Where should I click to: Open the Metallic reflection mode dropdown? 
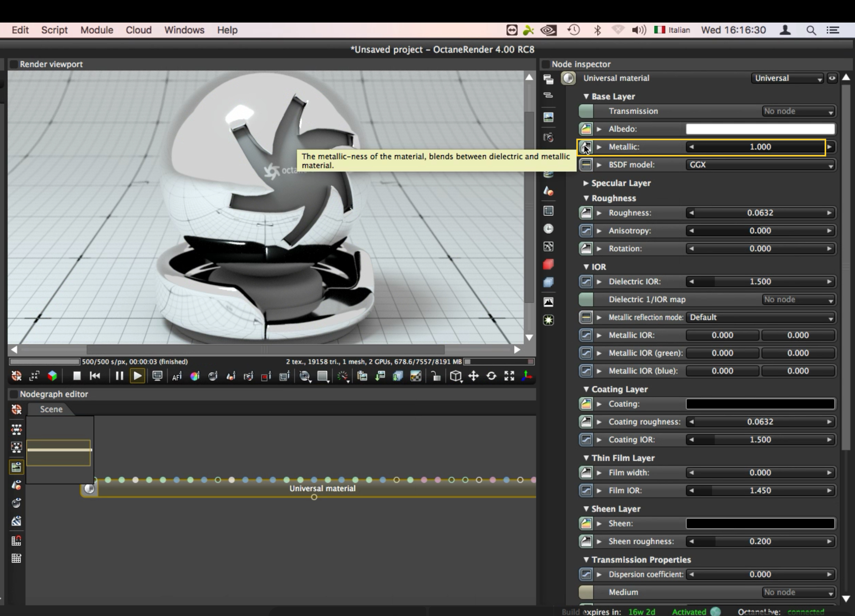760,317
